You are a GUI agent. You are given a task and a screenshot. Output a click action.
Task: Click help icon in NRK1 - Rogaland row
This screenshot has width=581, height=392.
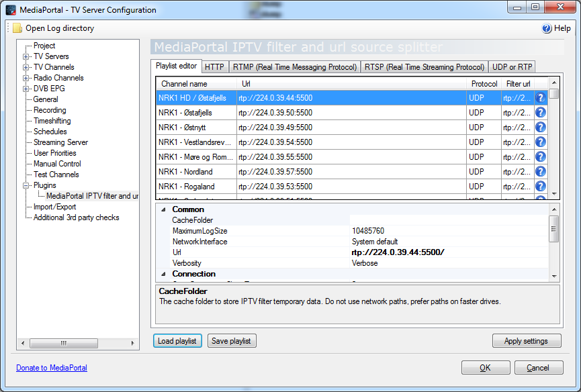point(541,187)
